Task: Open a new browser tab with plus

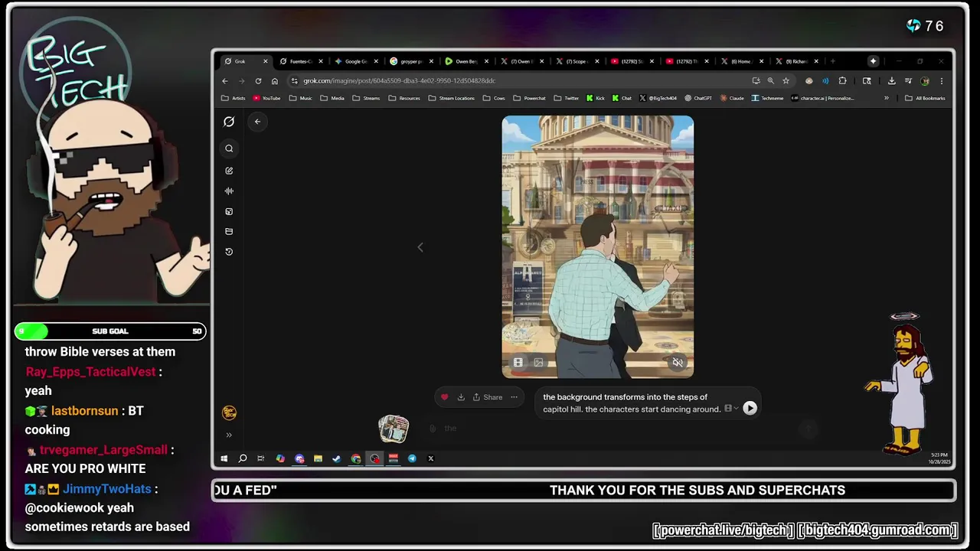Action: pyautogui.click(x=833, y=61)
